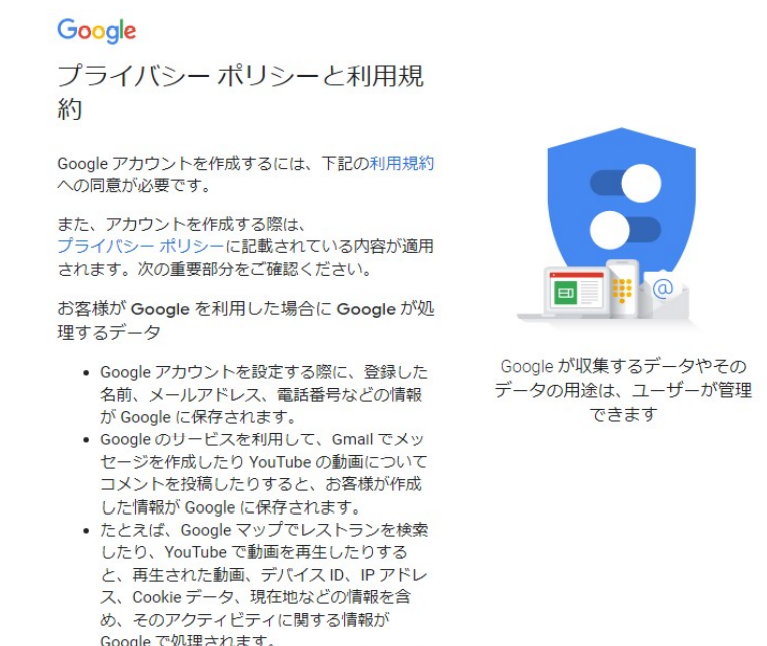Click the bold heading お客様が Google を利用した場合
The image size is (767, 646).
click(246, 320)
